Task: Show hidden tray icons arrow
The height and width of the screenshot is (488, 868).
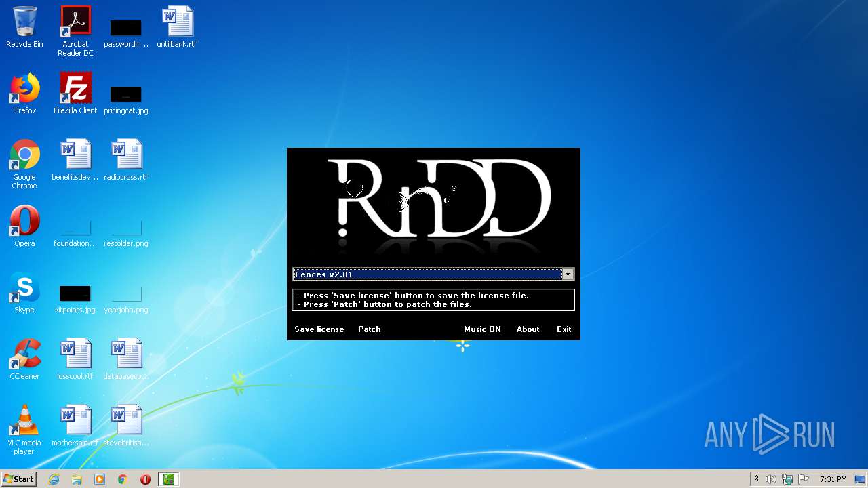Action: click(x=756, y=479)
